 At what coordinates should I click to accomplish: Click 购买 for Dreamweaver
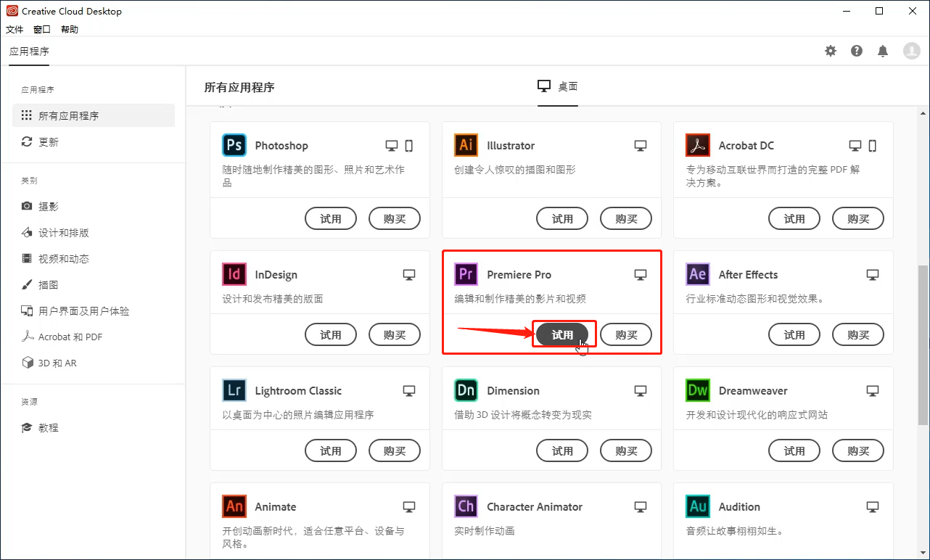pyautogui.click(x=858, y=450)
